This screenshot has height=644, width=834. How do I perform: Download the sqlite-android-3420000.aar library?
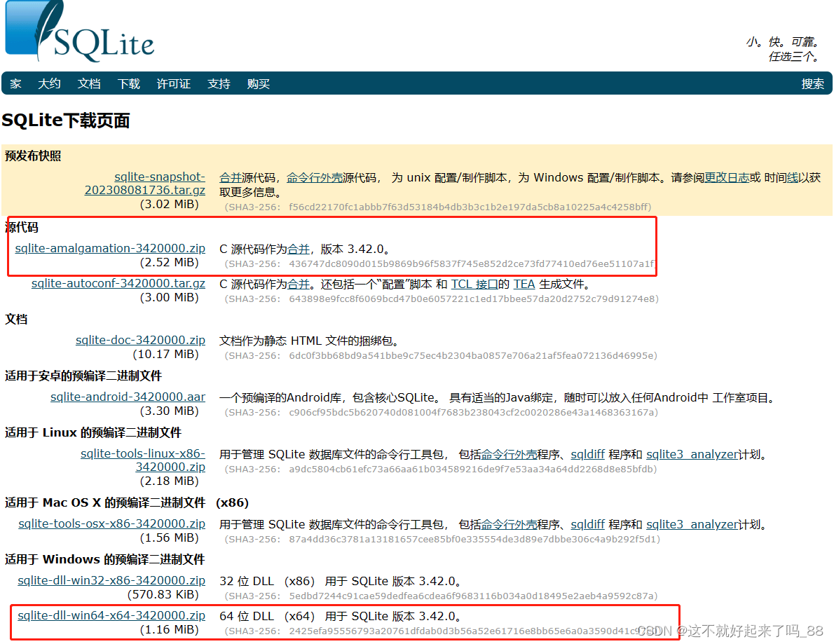tap(128, 397)
